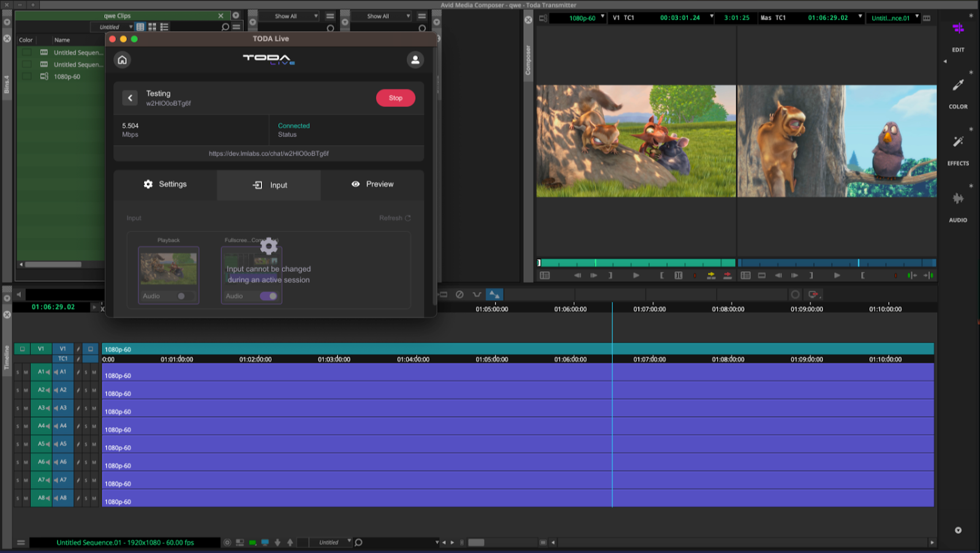The height and width of the screenshot is (553, 980).
Task: Toggle Audio for the Fullscreen Composer input
Action: click(x=268, y=296)
